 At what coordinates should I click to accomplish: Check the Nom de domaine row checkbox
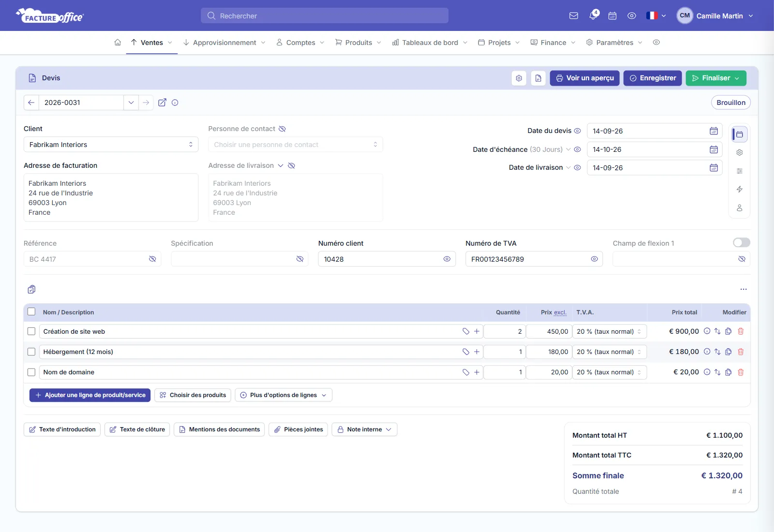tap(31, 372)
